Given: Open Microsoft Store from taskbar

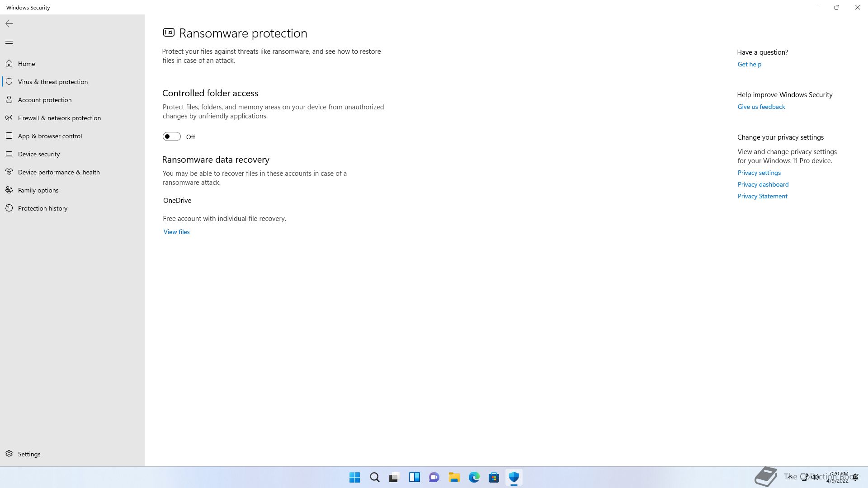Looking at the screenshot, I should (x=494, y=477).
